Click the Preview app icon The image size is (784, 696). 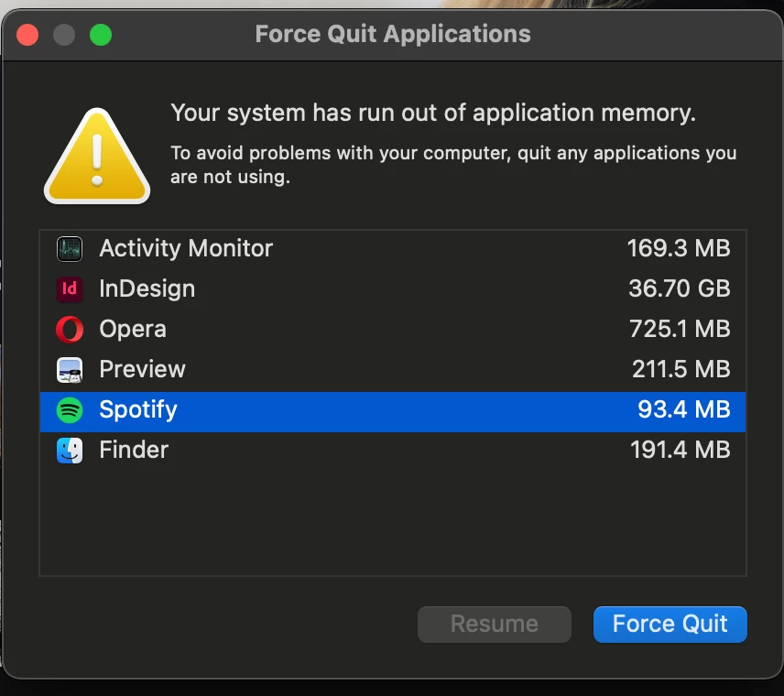(70, 370)
